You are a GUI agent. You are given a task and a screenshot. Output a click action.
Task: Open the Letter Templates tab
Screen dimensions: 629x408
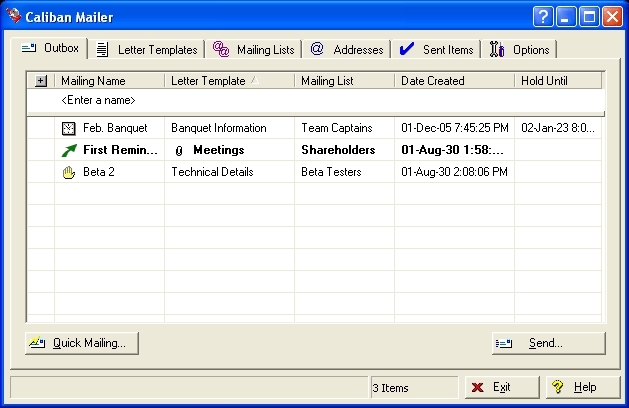[x=147, y=49]
